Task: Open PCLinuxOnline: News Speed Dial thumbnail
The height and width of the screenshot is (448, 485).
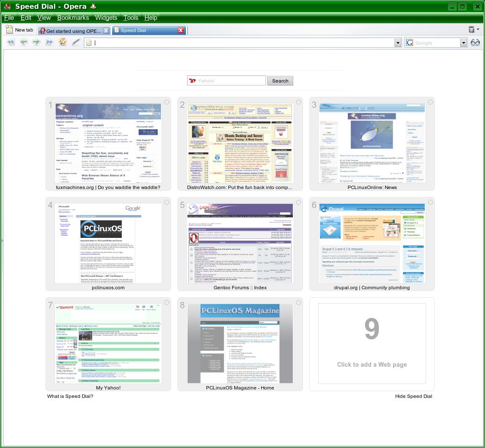Action: pyautogui.click(x=372, y=143)
